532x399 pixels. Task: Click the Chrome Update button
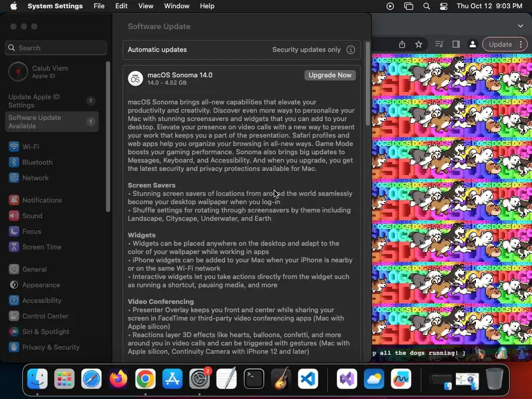click(x=500, y=45)
